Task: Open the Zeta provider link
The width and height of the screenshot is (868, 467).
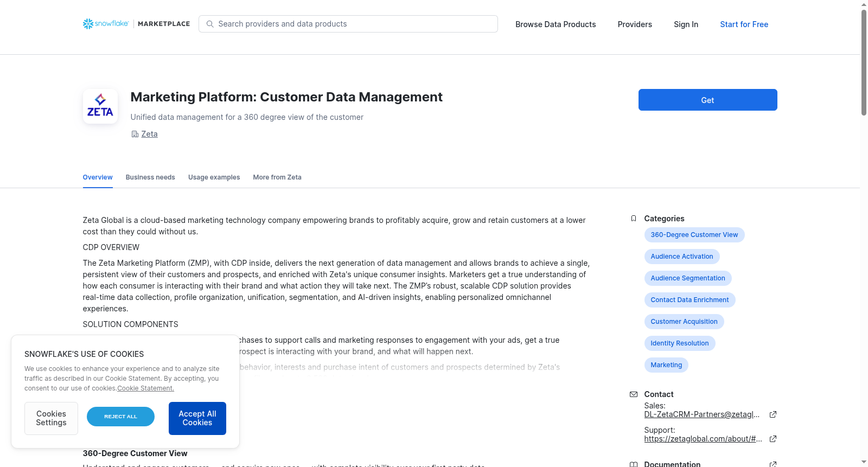Action: click(149, 134)
